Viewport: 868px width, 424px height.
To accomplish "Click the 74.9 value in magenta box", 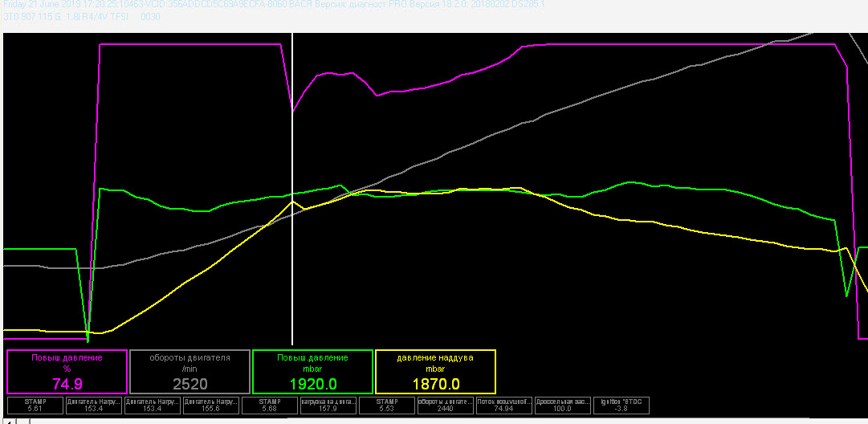I will pos(67,384).
